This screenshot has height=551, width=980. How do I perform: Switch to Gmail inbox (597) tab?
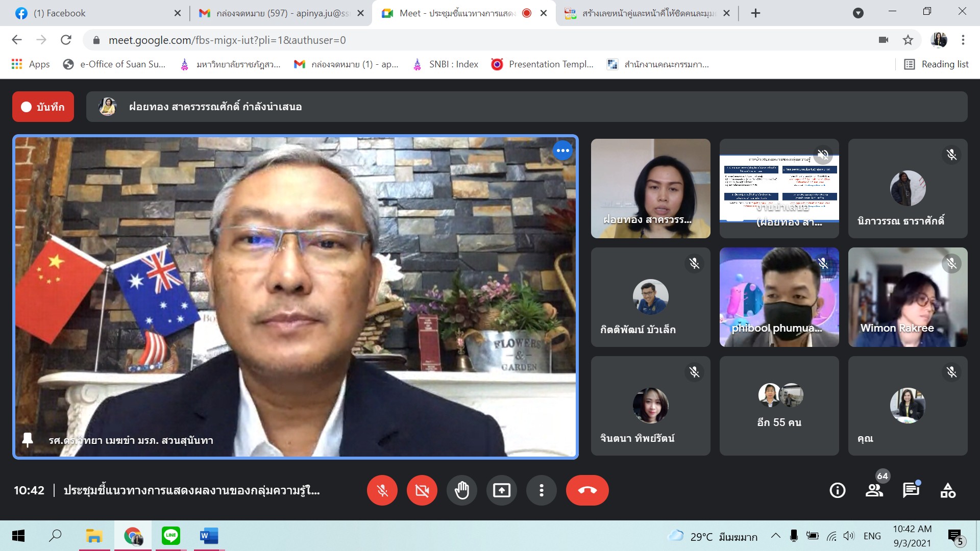click(281, 13)
